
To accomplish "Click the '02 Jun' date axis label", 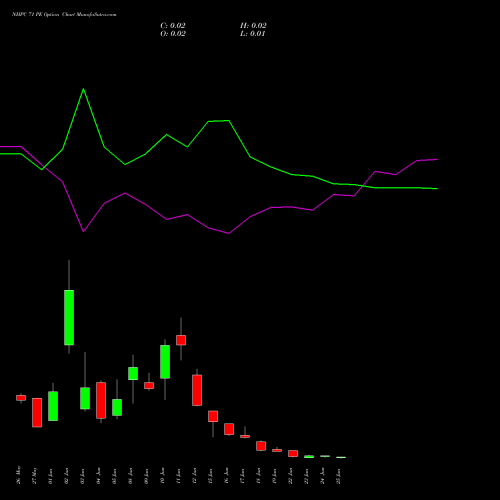I will click(67, 476).
